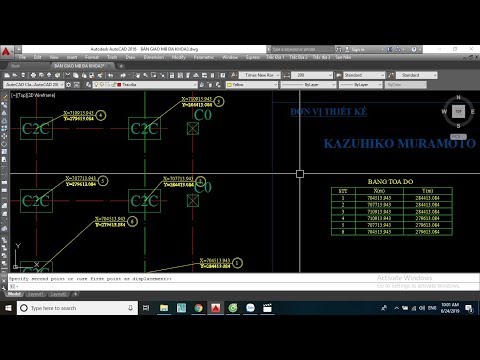This screenshot has width=480, height=360.
Task: Click the Copy toolbar icon
Action: (76, 75)
